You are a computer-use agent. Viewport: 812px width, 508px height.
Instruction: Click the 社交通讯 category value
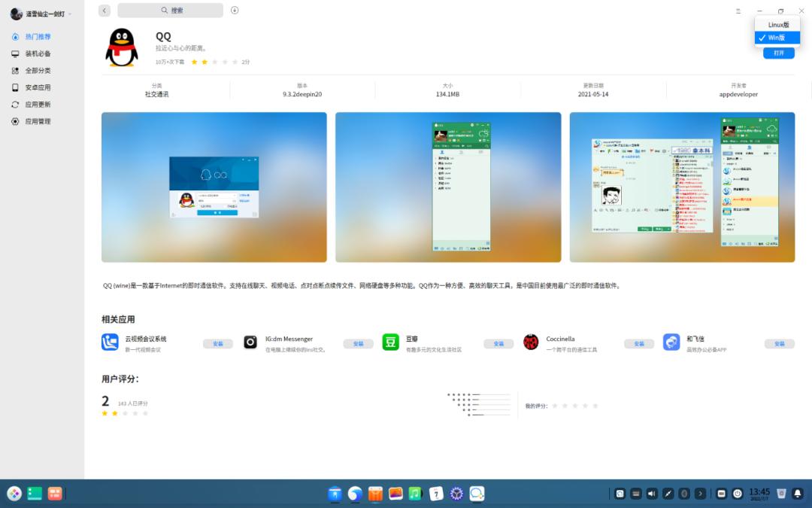(x=157, y=94)
